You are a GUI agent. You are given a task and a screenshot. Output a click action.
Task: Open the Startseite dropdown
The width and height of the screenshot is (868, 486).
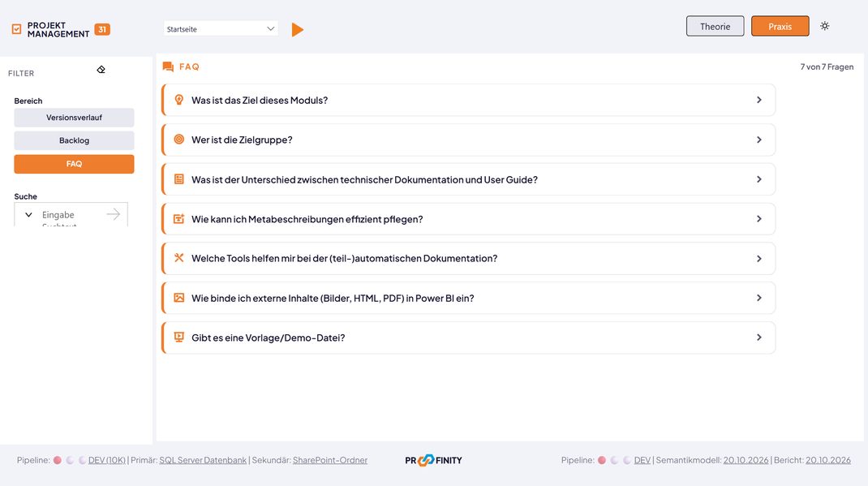tap(221, 28)
